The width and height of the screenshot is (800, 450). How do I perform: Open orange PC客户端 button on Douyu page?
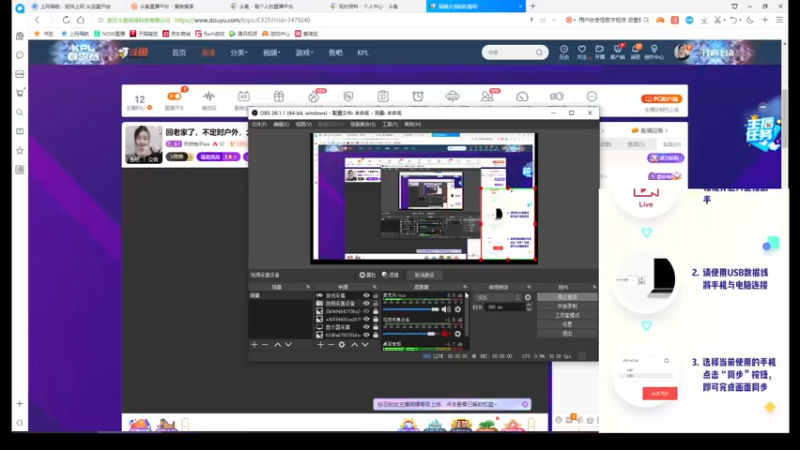click(x=662, y=99)
